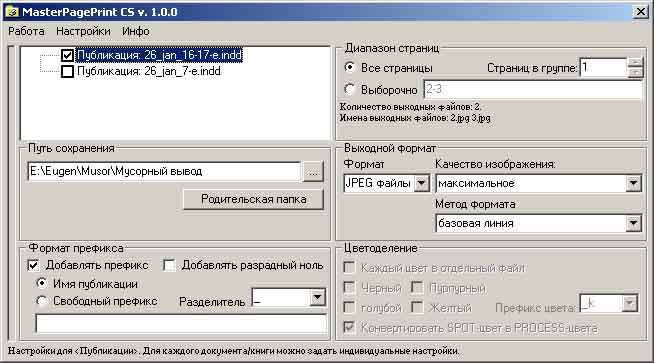Toggle Конвертировать SPOT цвет в PROCESS checkbox
This screenshot has height=363, width=654.
click(x=349, y=328)
